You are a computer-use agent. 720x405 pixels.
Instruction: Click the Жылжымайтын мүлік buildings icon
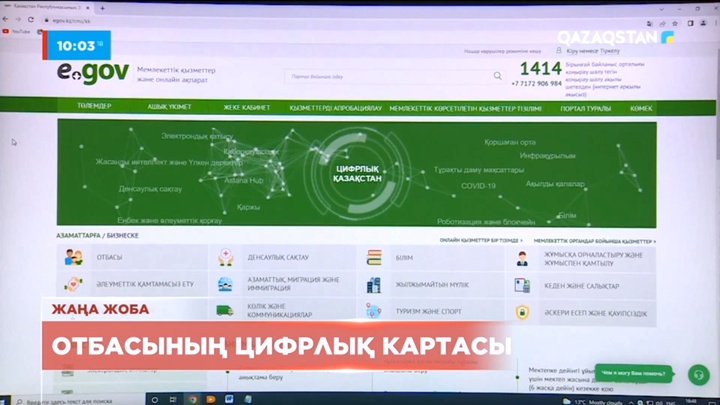point(374,285)
